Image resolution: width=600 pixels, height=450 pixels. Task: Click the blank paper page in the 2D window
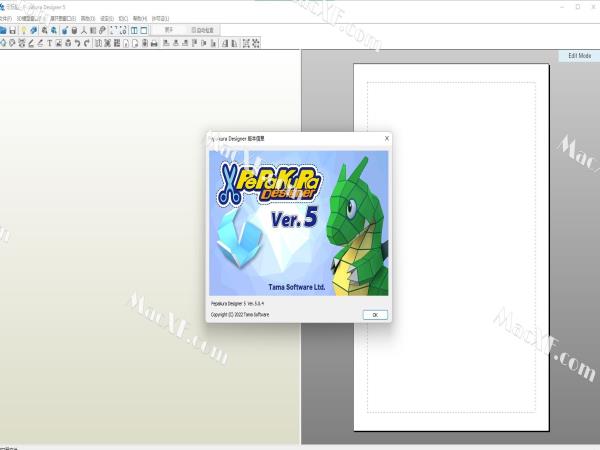452,247
